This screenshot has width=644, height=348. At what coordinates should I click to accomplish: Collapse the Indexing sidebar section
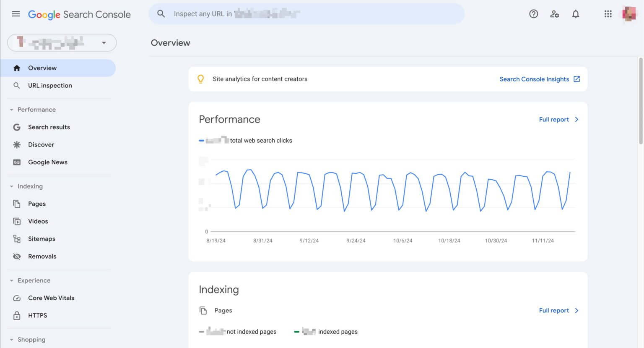tap(11, 186)
